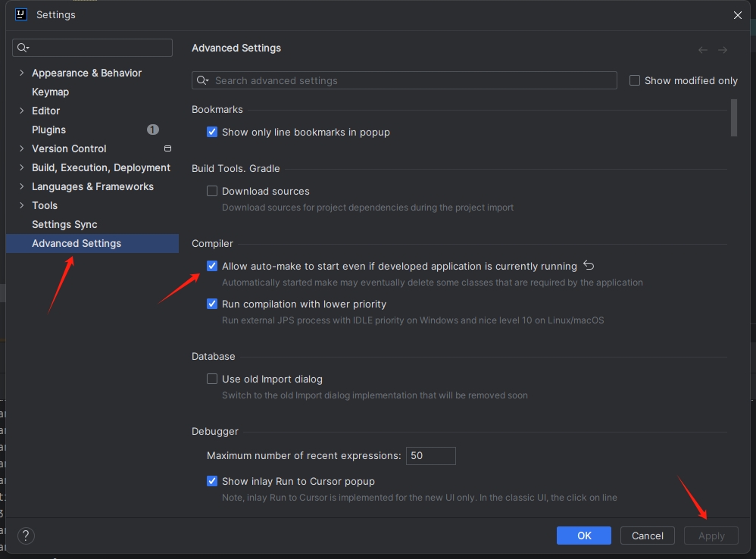Click the IntelliJ IDEA logo in title bar
Viewport: 756px width, 559px height.
(x=20, y=14)
